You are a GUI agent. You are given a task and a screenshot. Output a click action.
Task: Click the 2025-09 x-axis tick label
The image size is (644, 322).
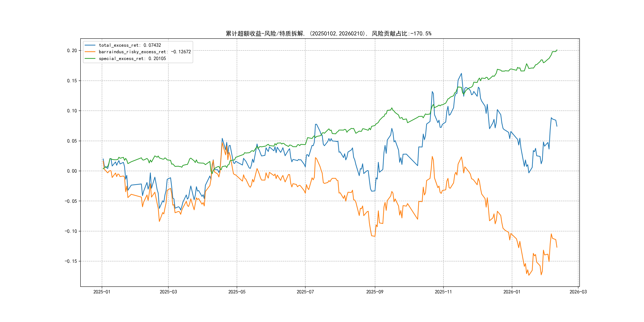(x=375, y=292)
